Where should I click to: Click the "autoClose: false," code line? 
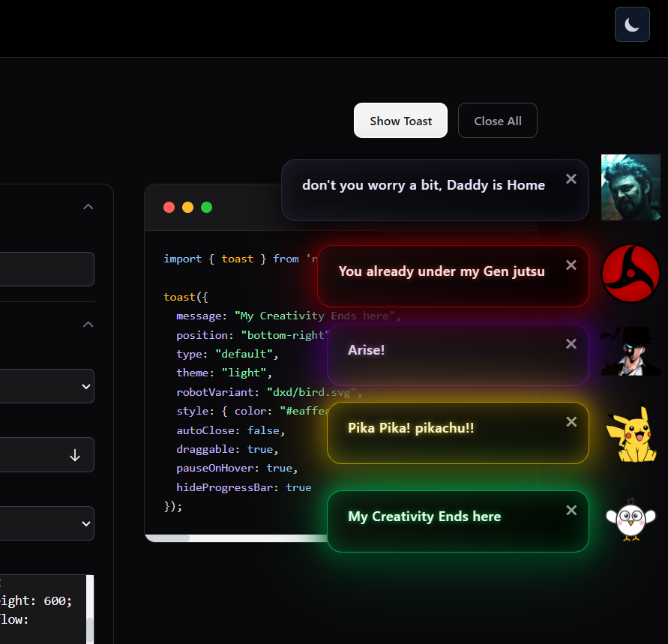click(230, 430)
